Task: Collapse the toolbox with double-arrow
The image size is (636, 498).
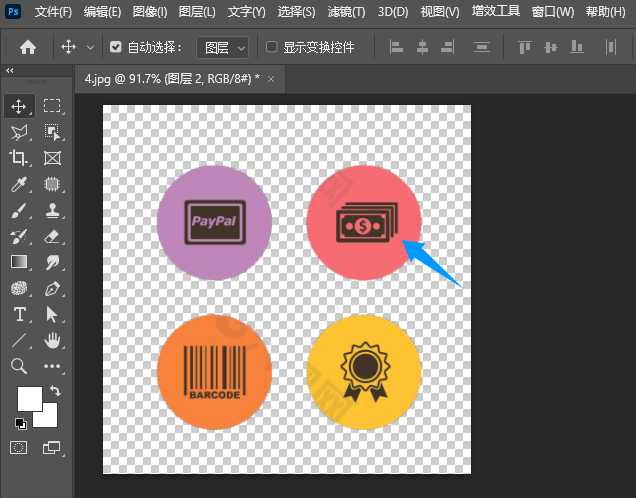Action: [x=10, y=71]
